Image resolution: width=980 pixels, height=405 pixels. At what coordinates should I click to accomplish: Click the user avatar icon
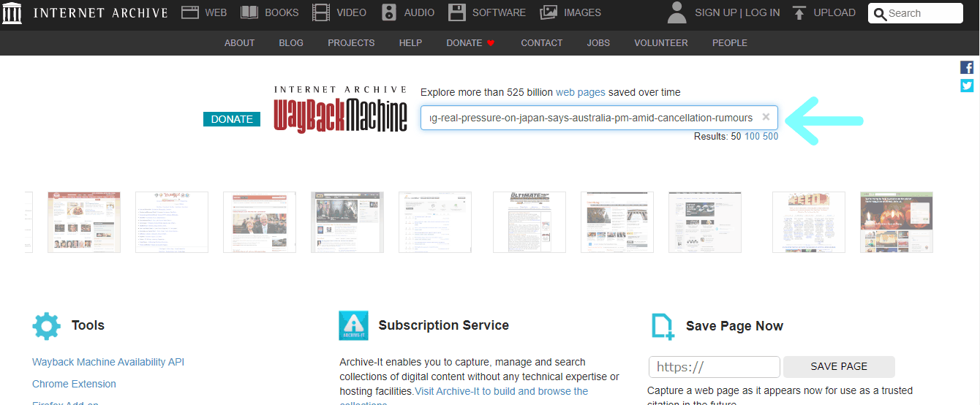pyautogui.click(x=677, y=12)
